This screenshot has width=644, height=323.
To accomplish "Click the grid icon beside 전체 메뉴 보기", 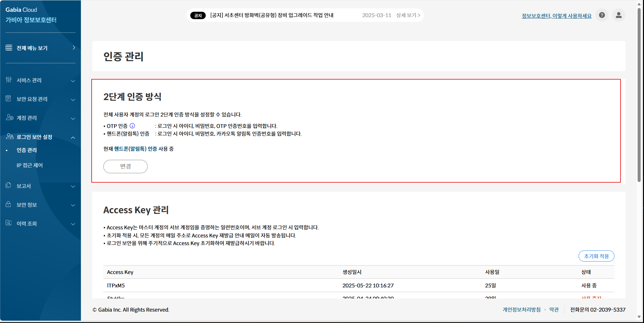I will coord(9,48).
